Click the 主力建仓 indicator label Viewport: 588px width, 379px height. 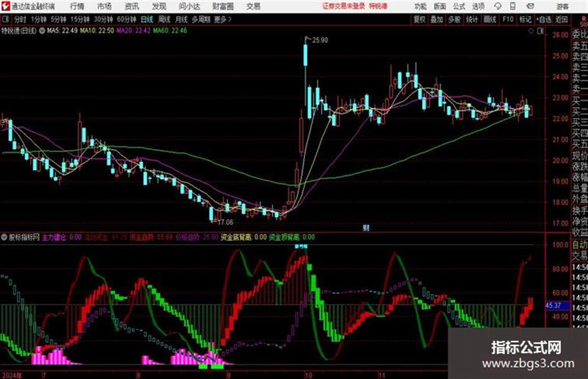click(54, 238)
